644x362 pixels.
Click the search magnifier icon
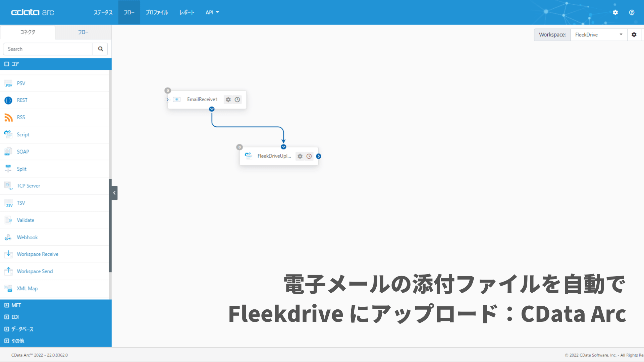(100, 49)
